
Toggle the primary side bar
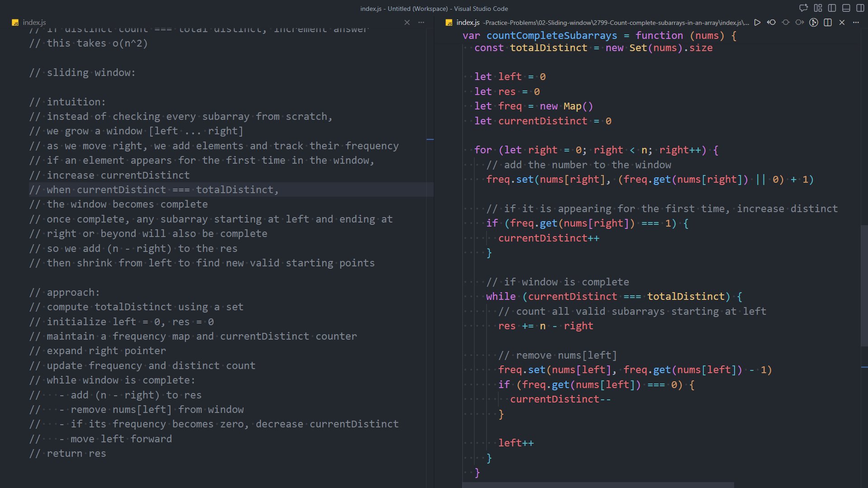[832, 8]
